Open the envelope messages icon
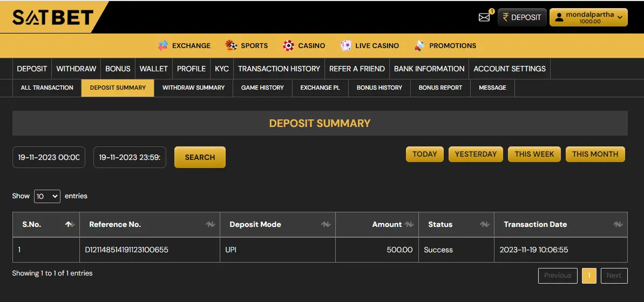644x302 pixels. click(484, 17)
